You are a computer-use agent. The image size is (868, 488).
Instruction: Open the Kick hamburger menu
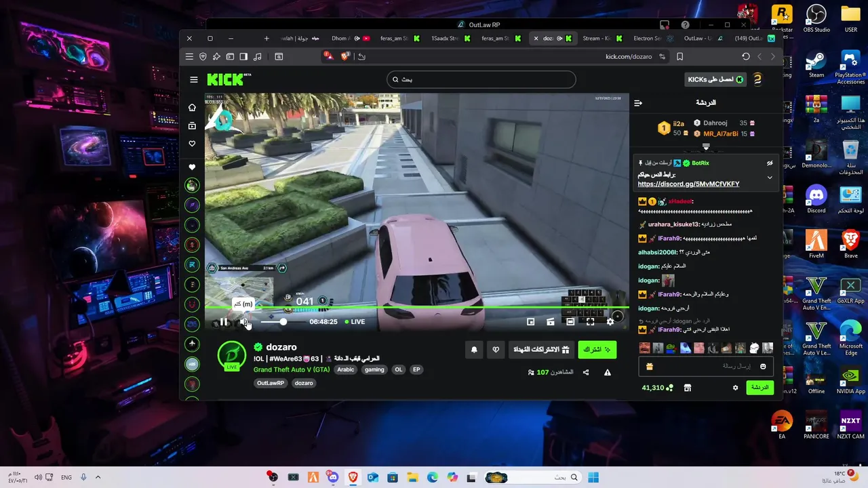click(x=194, y=79)
